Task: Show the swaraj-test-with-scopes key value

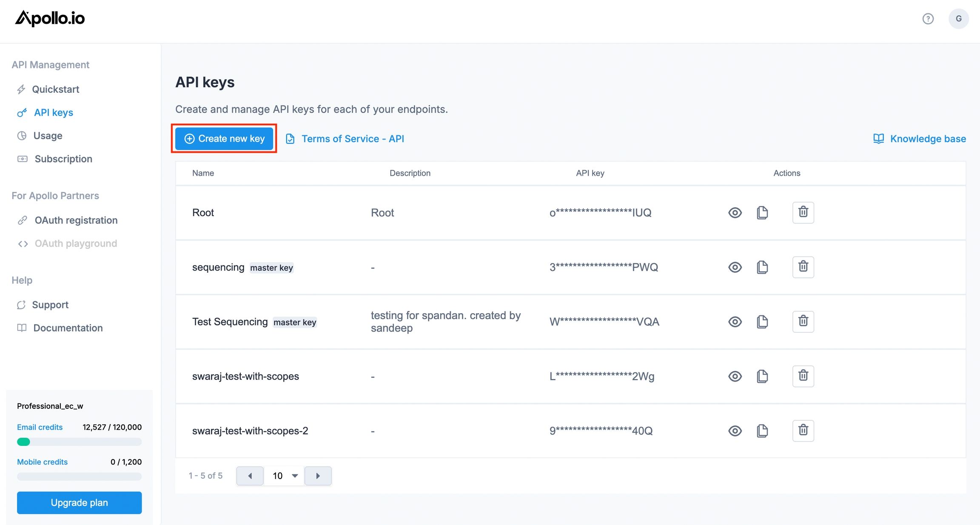Action: click(x=735, y=376)
